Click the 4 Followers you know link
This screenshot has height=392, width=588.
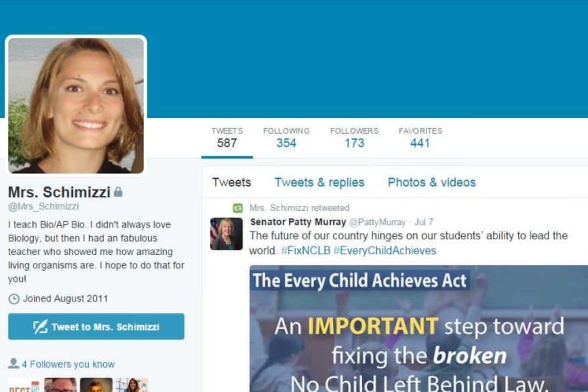pyautogui.click(x=68, y=364)
